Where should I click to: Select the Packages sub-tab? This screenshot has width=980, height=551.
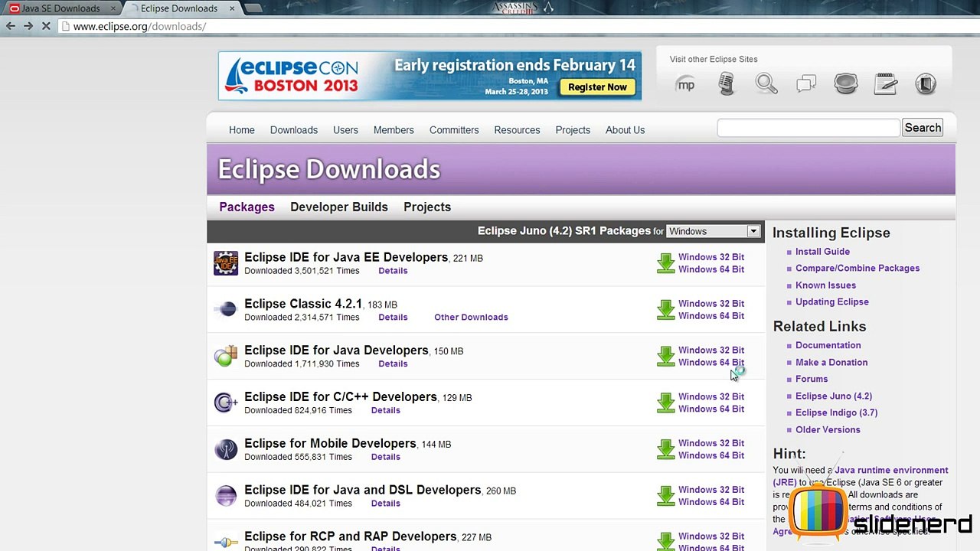click(247, 207)
